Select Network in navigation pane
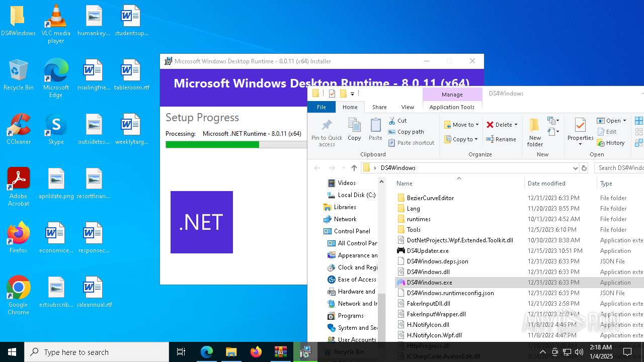Image resolution: width=644 pixels, height=362 pixels. tap(340, 219)
